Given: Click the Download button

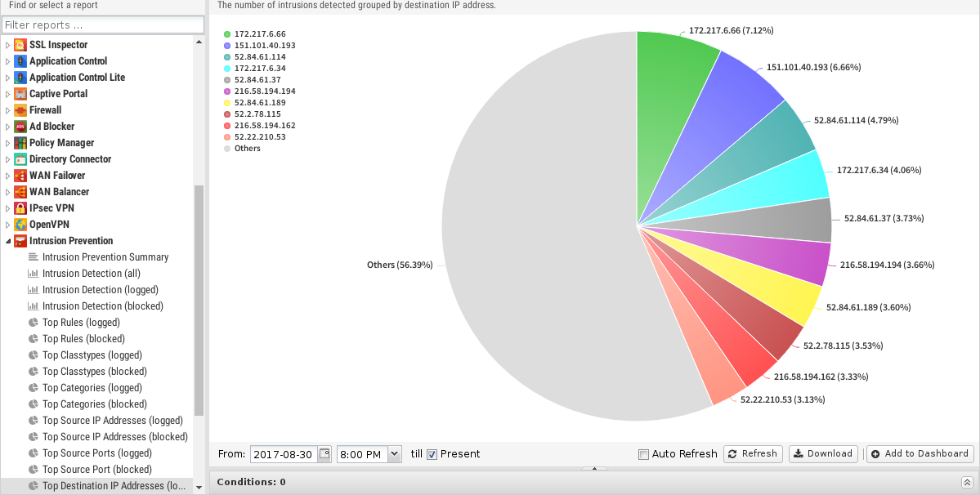Looking at the screenshot, I should (823, 454).
